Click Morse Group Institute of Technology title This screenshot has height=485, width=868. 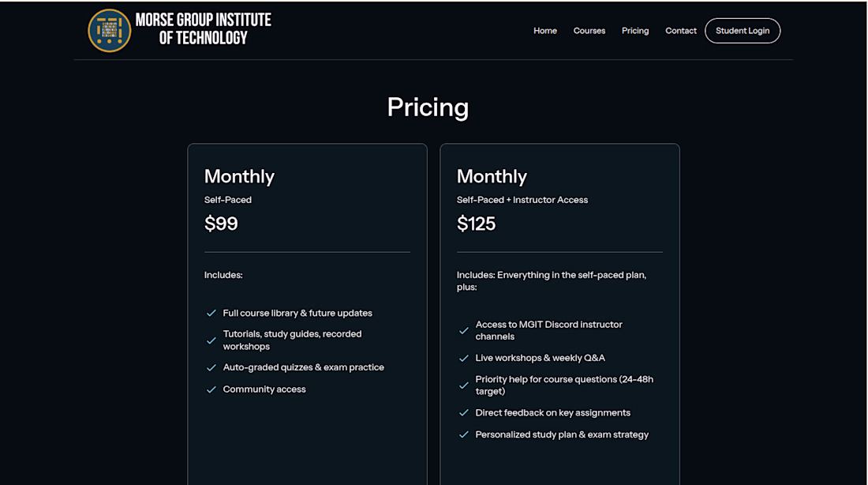point(204,29)
